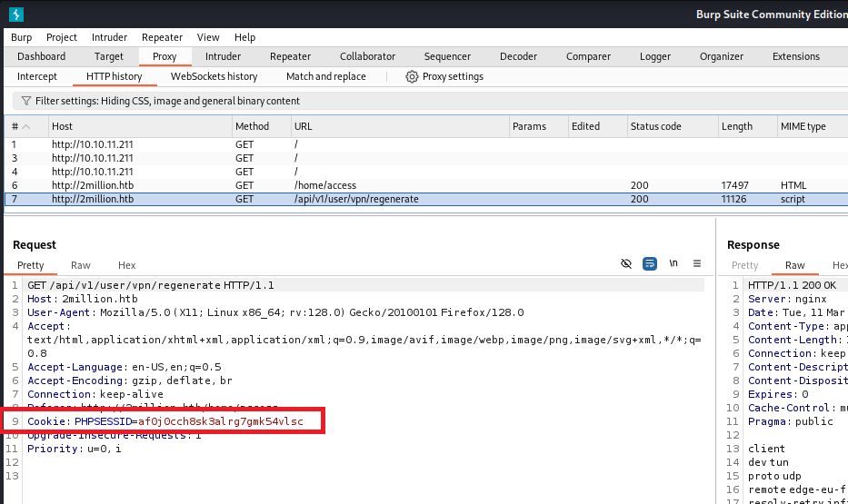Open request inspector hamburger menu icon
This screenshot has height=504, width=848.
pyautogui.click(x=697, y=263)
